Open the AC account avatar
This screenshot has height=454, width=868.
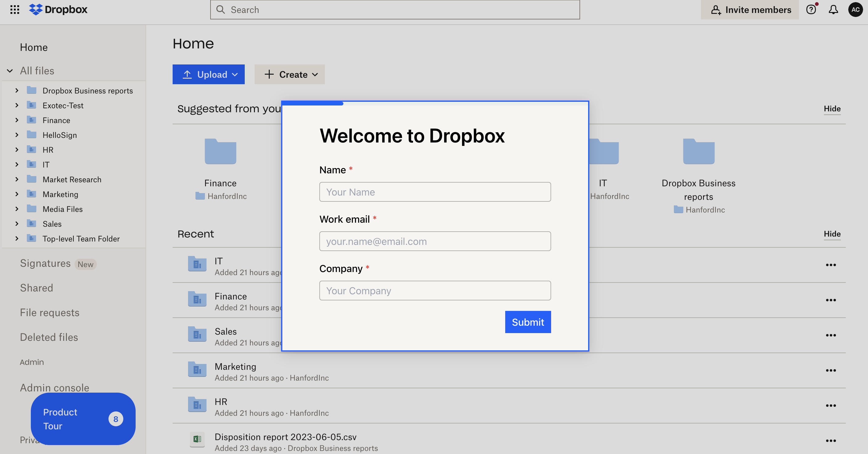coord(855,10)
